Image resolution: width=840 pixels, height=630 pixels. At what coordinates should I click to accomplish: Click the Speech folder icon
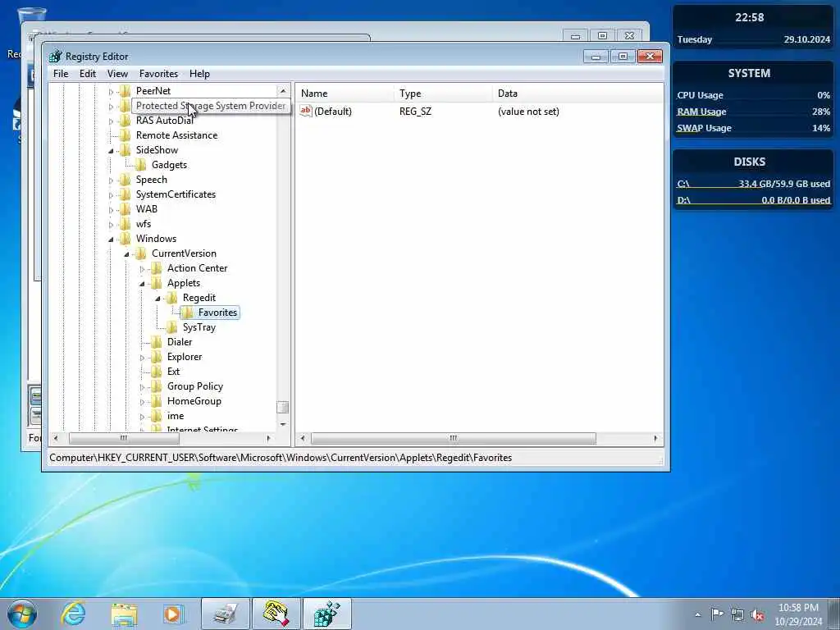tap(126, 180)
